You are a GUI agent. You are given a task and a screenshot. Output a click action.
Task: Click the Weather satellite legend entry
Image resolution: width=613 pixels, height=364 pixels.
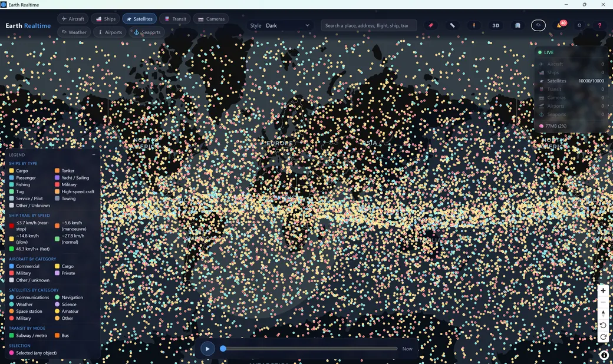tap(21, 305)
